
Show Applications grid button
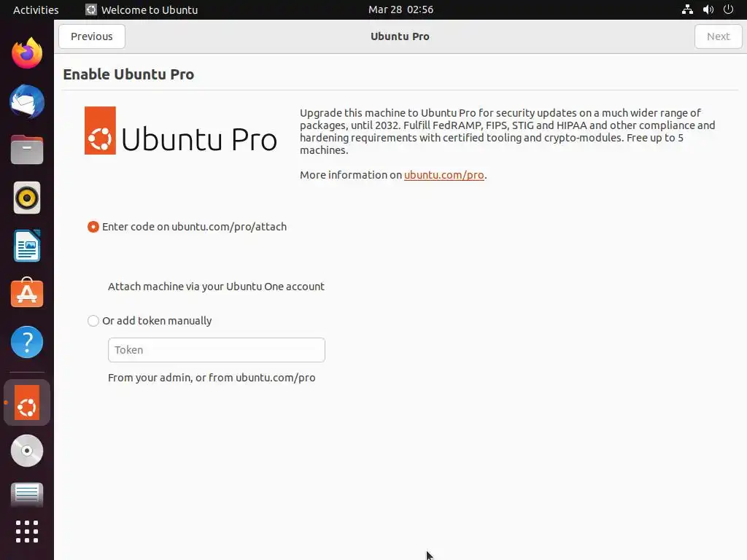(27, 532)
